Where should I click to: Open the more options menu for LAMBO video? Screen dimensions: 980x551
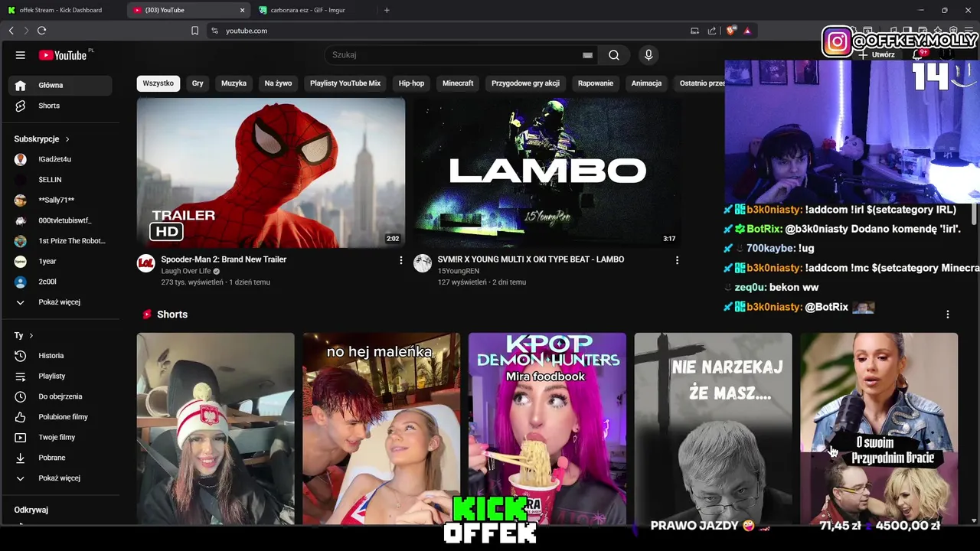(x=677, y=260)
